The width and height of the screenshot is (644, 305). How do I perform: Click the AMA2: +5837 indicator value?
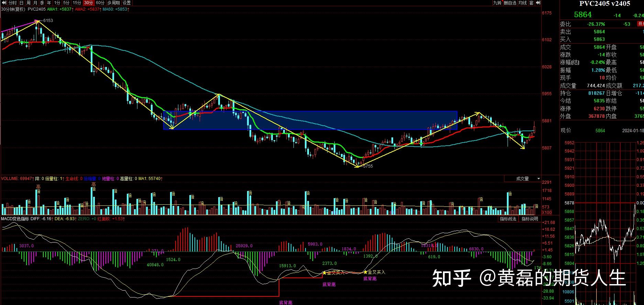(x=88, y=9)
